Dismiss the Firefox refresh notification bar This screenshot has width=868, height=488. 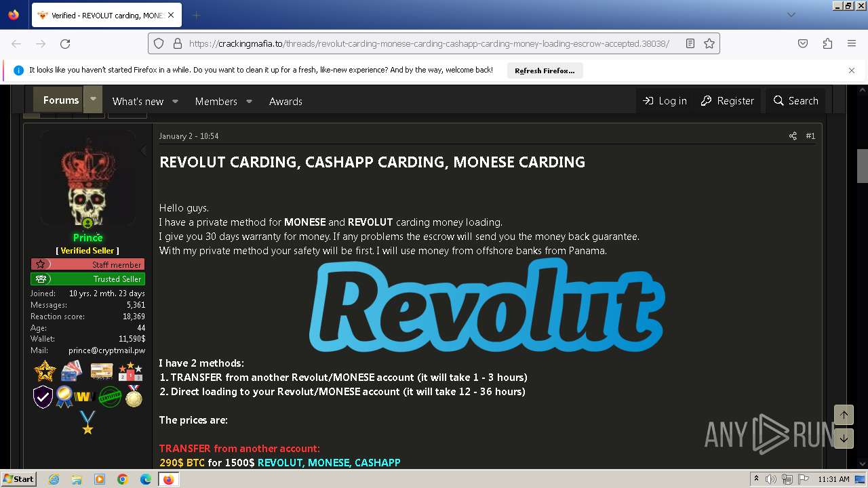click(852, 70)
